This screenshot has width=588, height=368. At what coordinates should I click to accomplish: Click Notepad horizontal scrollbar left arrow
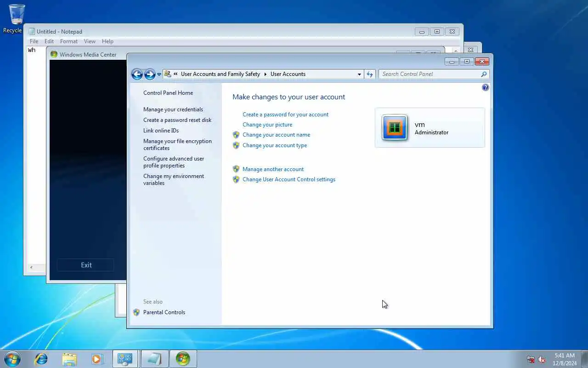point(31,267)
